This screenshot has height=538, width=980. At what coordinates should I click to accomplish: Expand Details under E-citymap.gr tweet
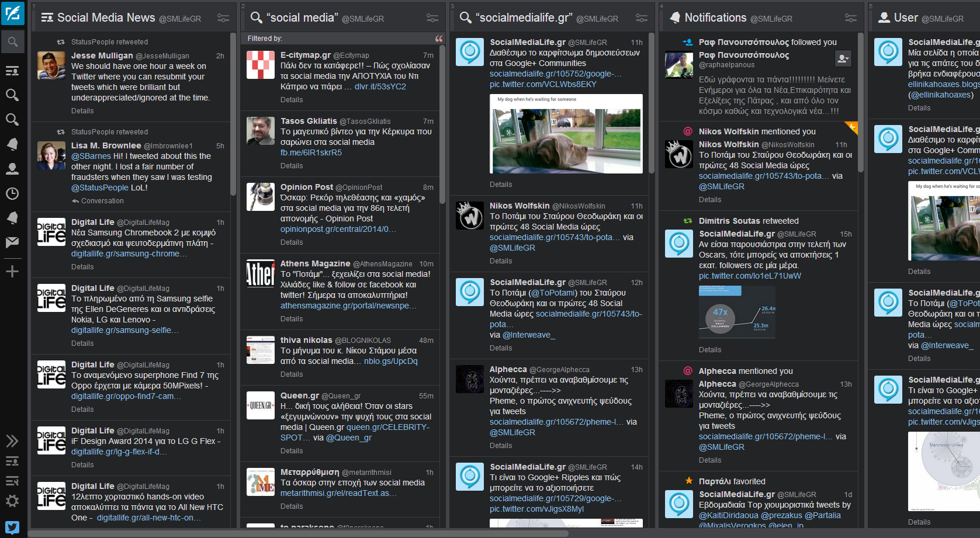tap(292, 100)
